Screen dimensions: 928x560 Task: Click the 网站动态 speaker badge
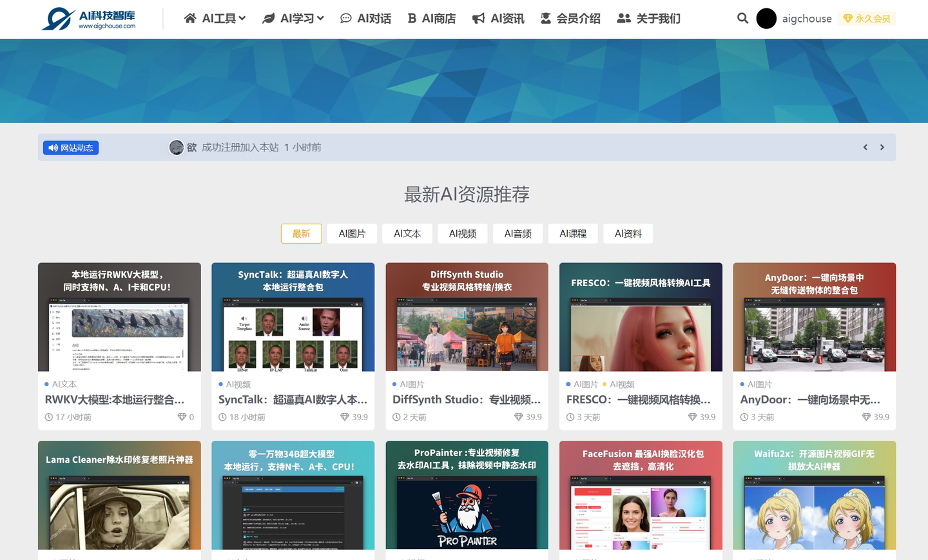[71, 148]
